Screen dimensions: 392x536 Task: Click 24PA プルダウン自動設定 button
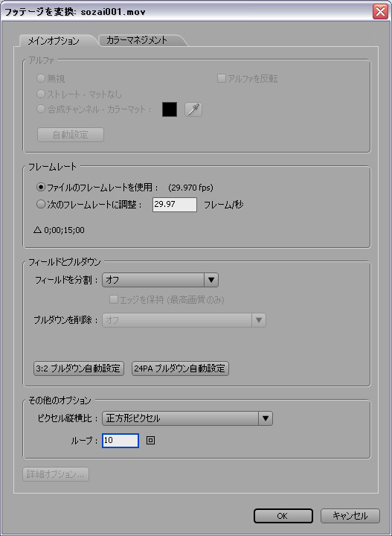pyautogui.click(x=180, y=368)
